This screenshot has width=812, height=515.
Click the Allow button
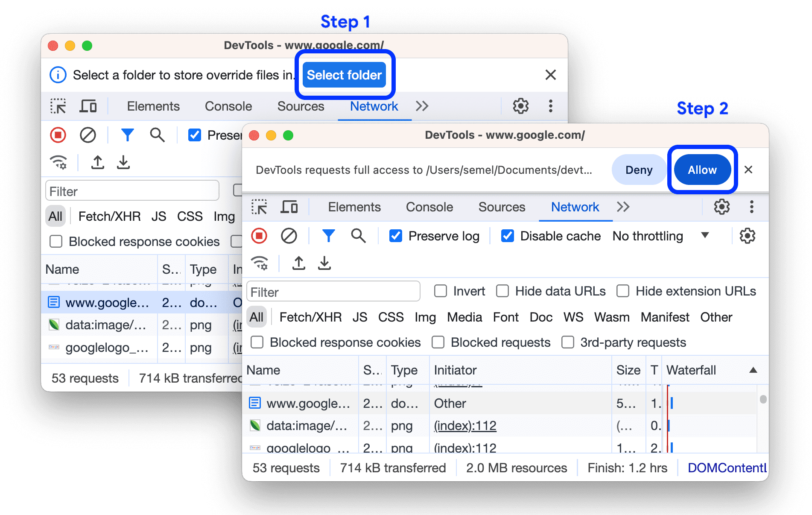(x=702, y=170)
